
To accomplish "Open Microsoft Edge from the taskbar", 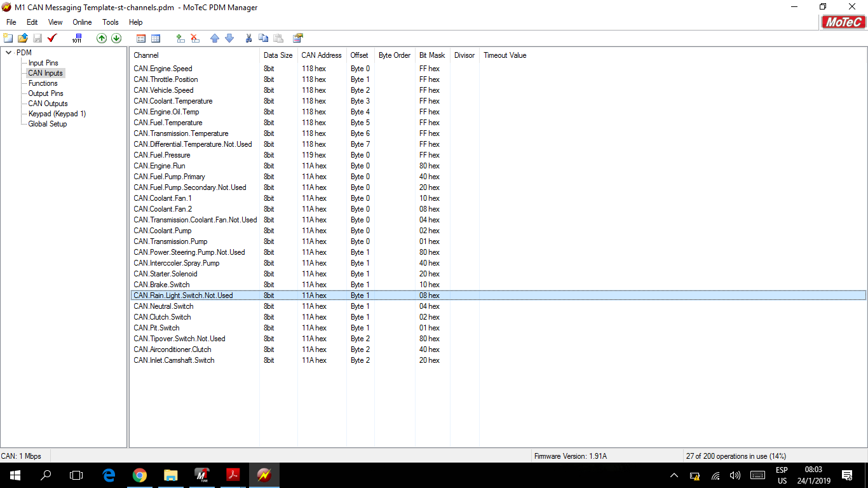I will coord(109,475).
